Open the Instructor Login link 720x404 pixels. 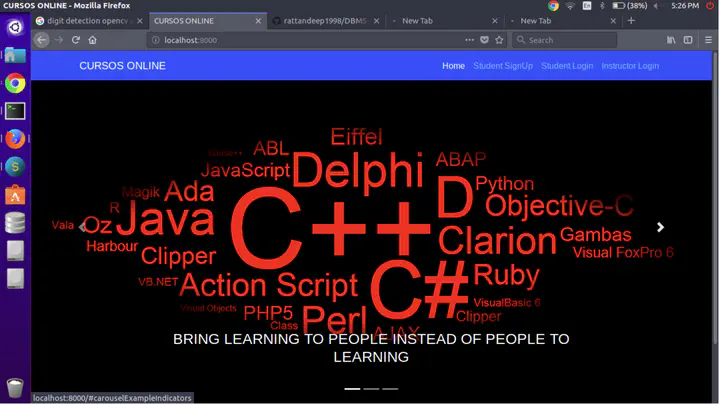pyautogui.click(x=630, y=66)
